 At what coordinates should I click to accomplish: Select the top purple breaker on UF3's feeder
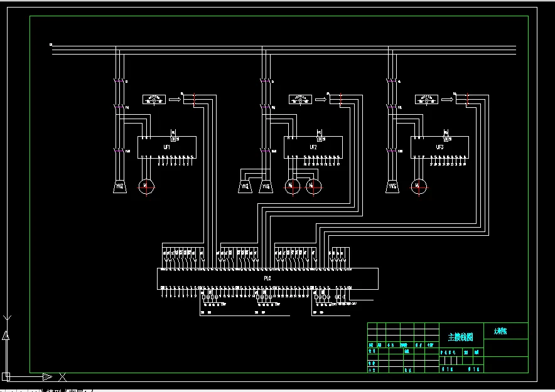click(392, 81)
